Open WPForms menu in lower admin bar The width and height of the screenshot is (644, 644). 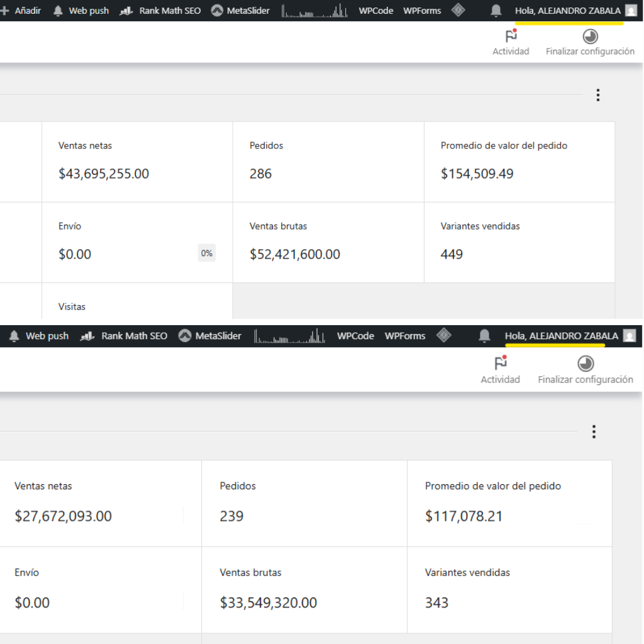405,336
